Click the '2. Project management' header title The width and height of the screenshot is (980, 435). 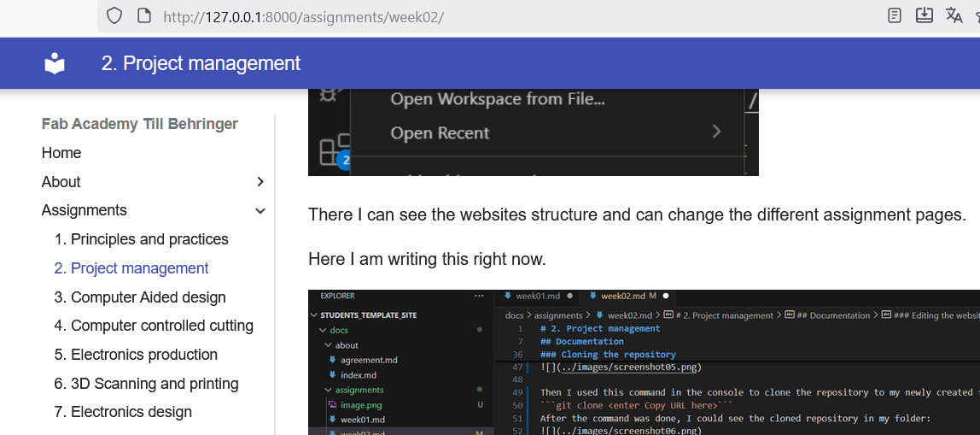pyautogui.click(x=201, y=63)
